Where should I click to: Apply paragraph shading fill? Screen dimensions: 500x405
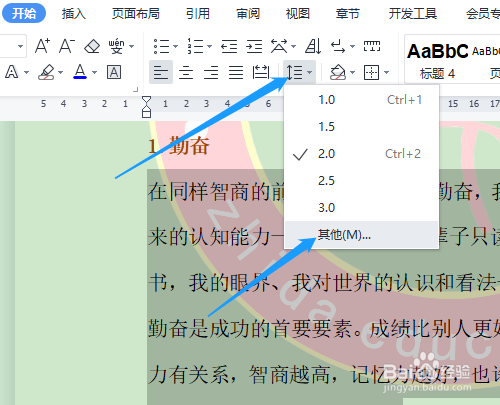[338, 72]
